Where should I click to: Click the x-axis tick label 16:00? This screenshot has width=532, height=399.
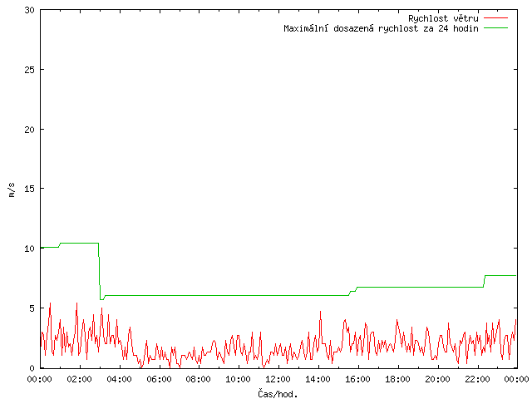coord(357,379)
